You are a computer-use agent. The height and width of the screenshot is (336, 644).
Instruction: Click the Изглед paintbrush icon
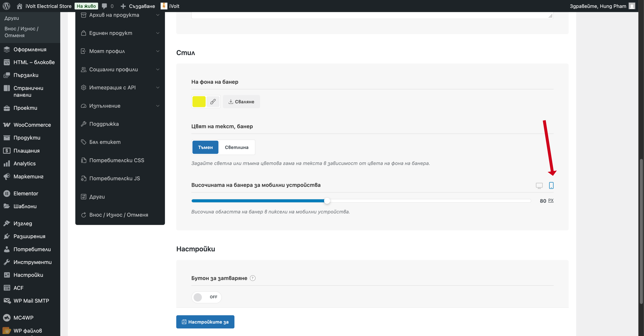tap(7, 223)
